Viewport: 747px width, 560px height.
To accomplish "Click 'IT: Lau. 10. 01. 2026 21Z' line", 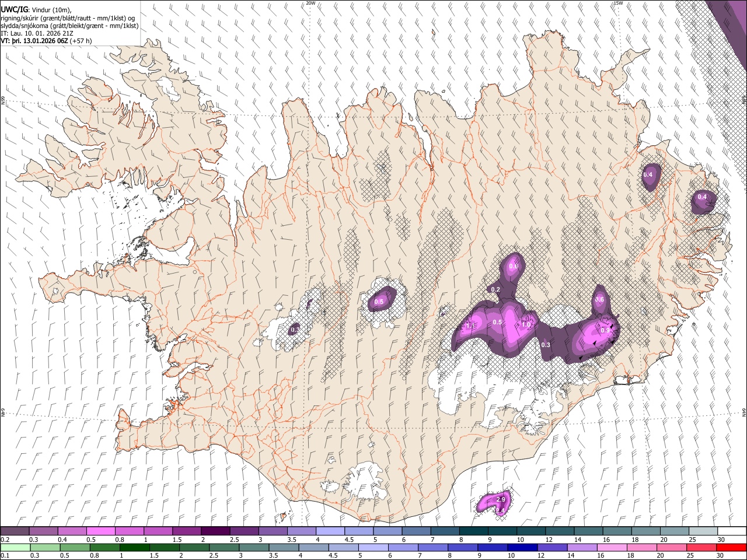I will click(37, 34).
